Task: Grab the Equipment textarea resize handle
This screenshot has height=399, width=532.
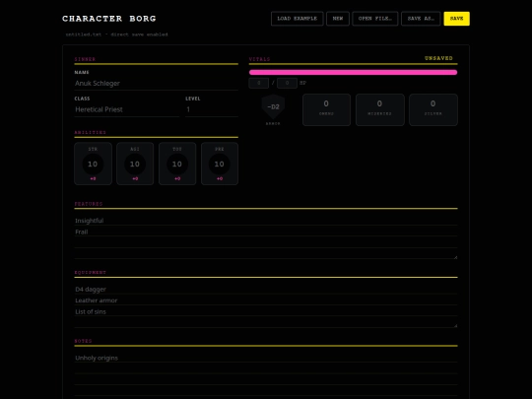Action: (x=455, y=326)
